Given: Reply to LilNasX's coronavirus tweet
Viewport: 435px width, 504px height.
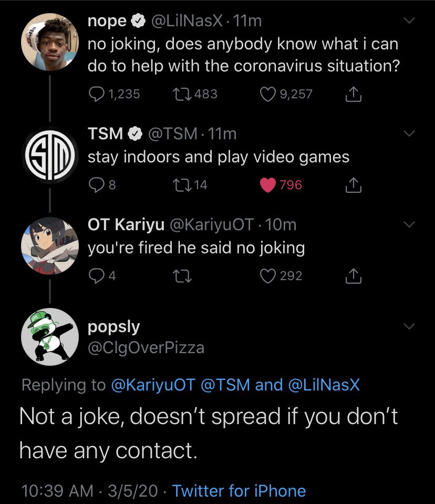Looking at the screenshot, I should pos(97,94).
